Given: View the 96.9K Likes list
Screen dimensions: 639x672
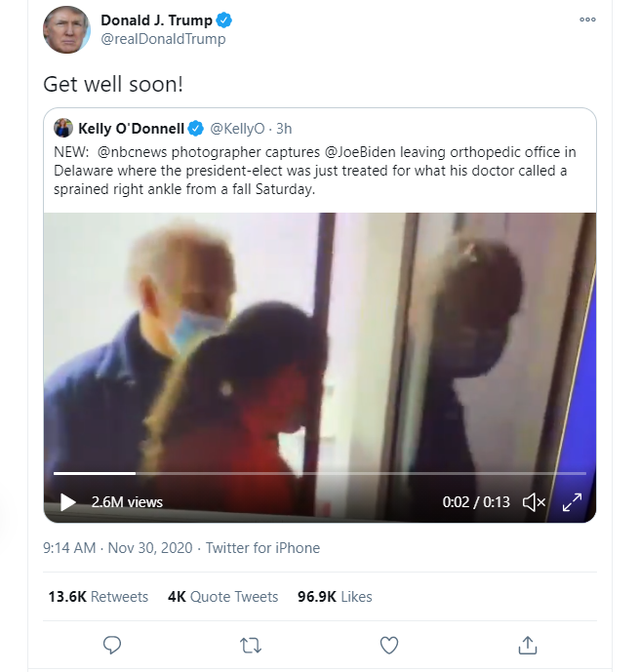Looking at the screenshot, I should click(x=335, y=597).
